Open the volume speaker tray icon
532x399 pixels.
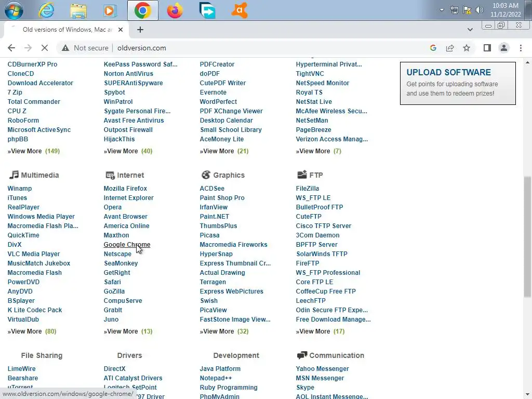pos(480,10)
